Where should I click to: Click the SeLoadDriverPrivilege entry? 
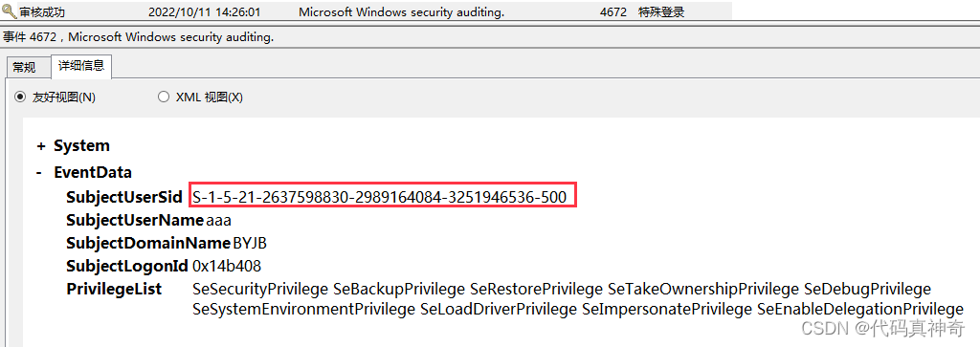tap(498, 309)
